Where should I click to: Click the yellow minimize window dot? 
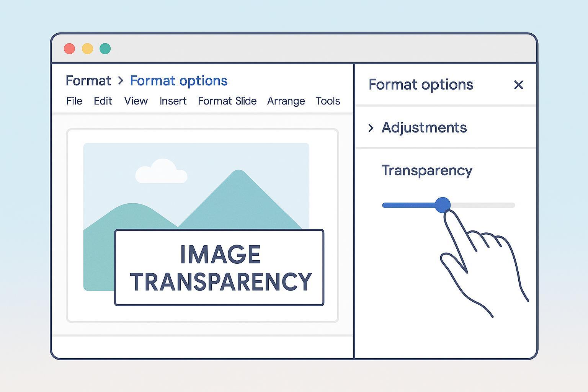tap(87, 49)
